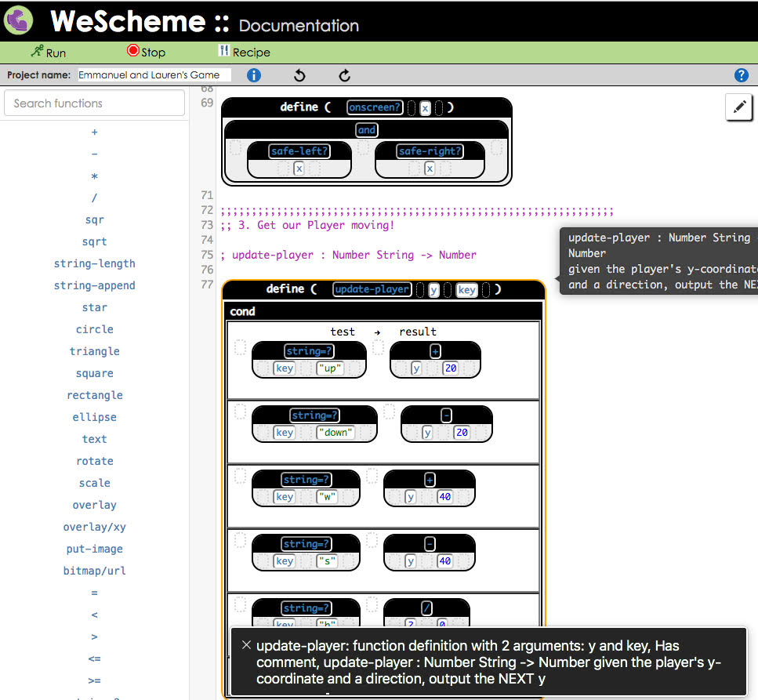Viewport: 758px width, 700px height.
Task: Click the Run button
Action: (x=49, y=52)
